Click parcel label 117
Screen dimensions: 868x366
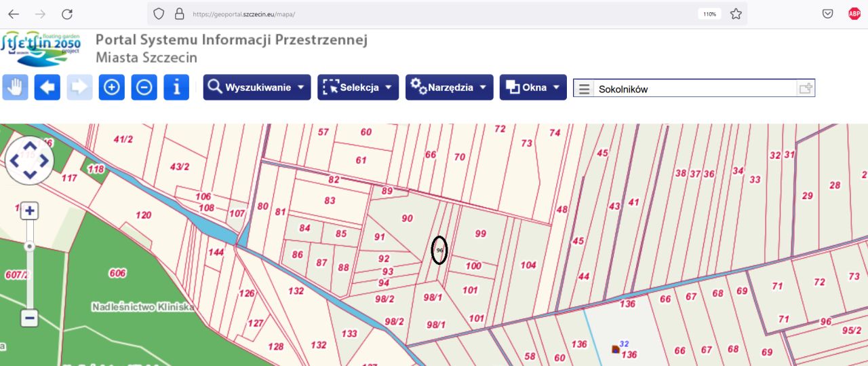click(x=68, y=178)
